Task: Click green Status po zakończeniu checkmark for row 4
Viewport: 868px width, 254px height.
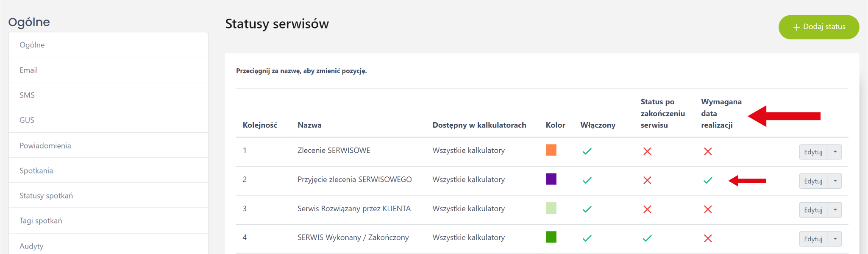Action: tap(647, 238)
